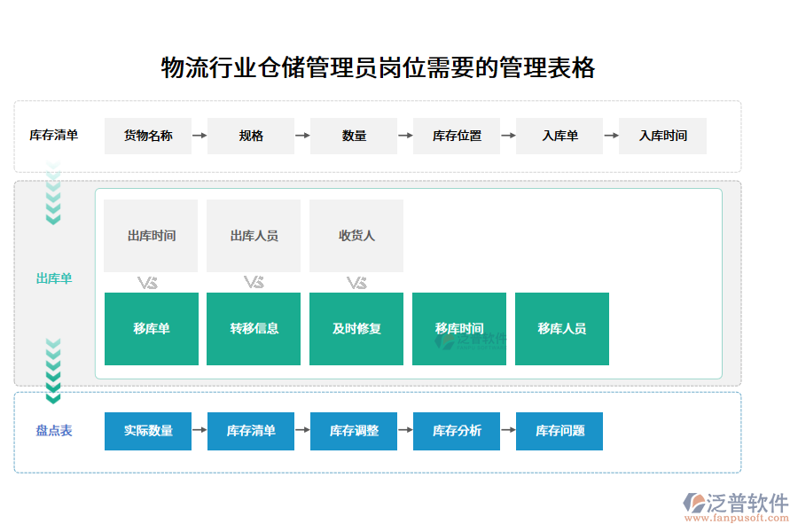This screenshot has width=798, height=532.
Task: Select the 出库单 section label
Action: [53, 278]
